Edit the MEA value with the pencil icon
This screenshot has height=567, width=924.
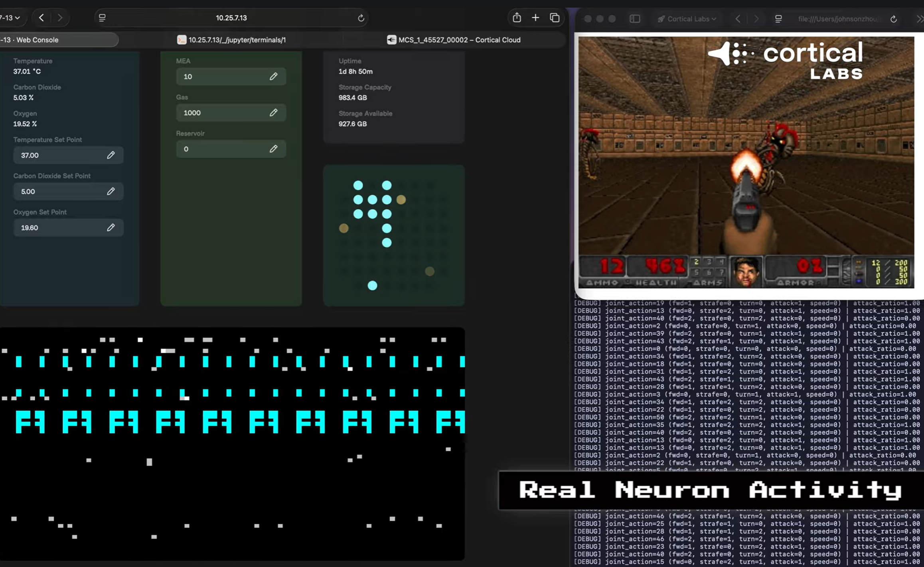pos(273,76)
